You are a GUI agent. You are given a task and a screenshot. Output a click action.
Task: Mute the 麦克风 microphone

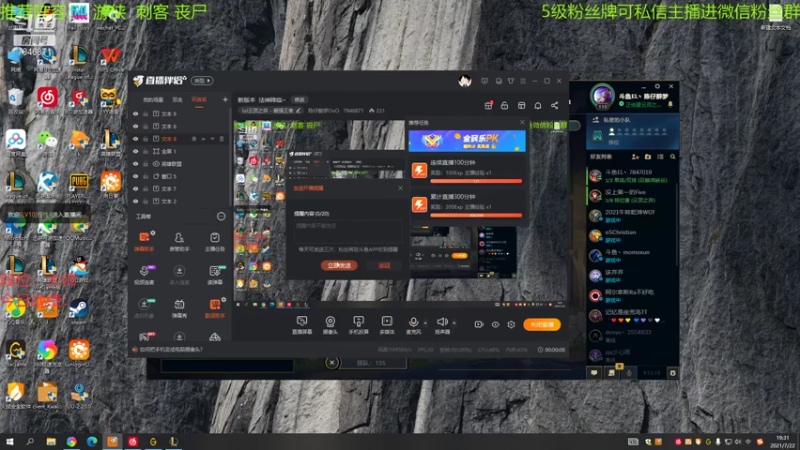(x=413, y=324)
